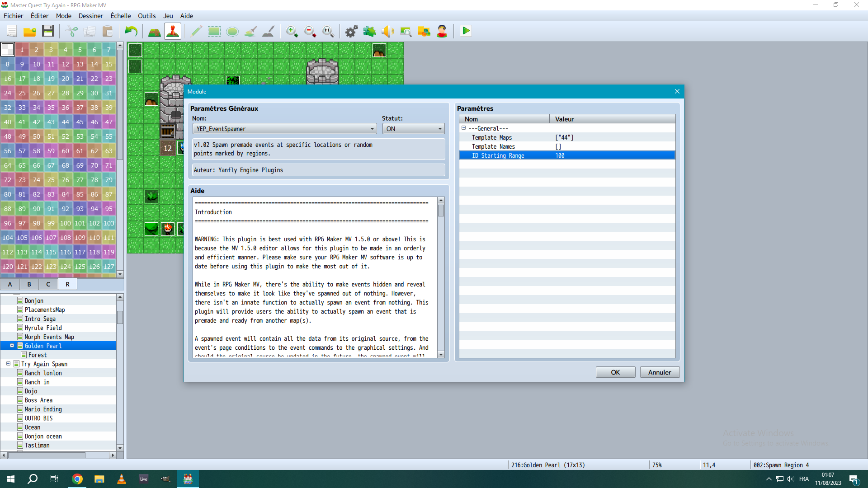Undo the last action with the green arrow
The width and height of the screenshot is (868, 488).
[131, 31]
